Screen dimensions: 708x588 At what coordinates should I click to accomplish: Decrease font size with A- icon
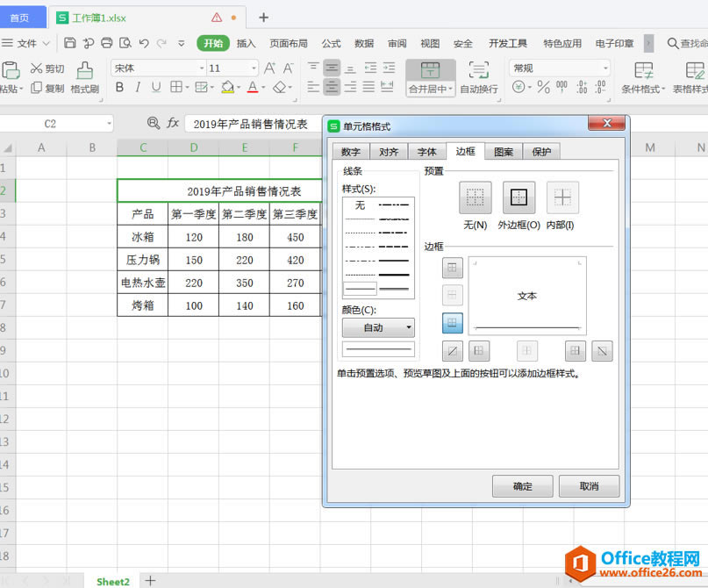(x=288, y=68)
